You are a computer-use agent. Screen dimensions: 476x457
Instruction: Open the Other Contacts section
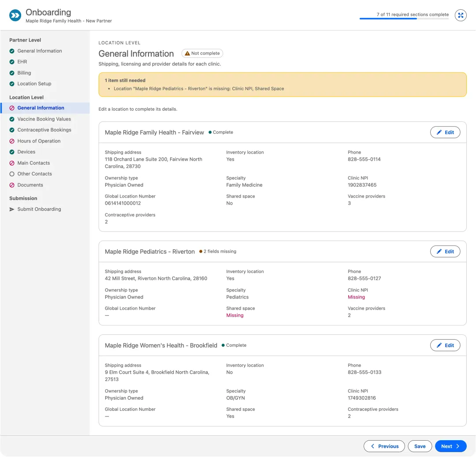point(45,174)
